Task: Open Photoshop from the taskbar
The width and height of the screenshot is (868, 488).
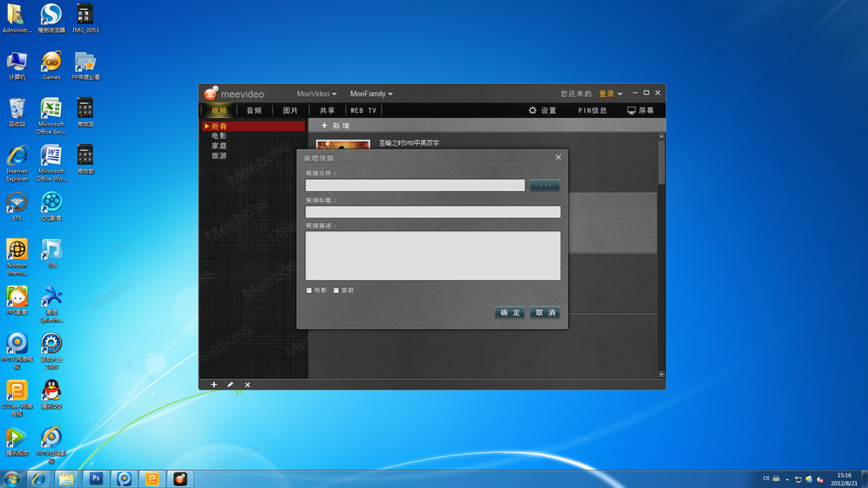Action: click(96, 478)
